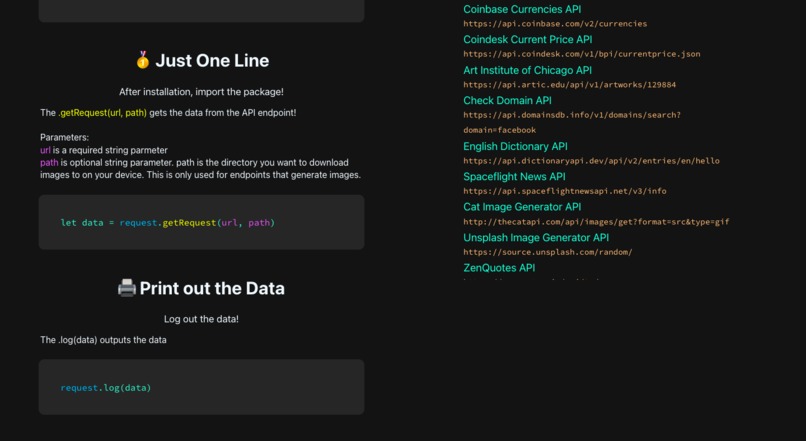Click the purple url parameter name
The height and width of the screenshot is (441, 806).
[45, 150]
